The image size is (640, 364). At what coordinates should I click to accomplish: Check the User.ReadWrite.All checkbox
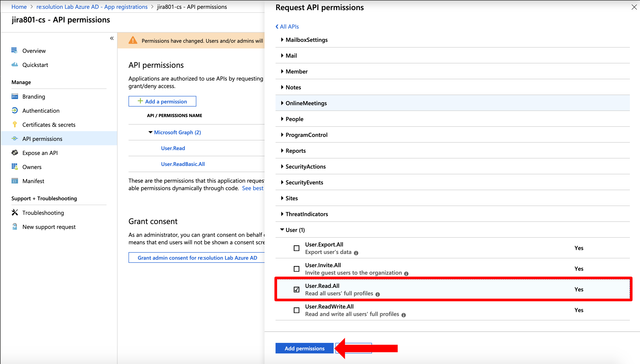pyautogui.click(x=296, y=310)
